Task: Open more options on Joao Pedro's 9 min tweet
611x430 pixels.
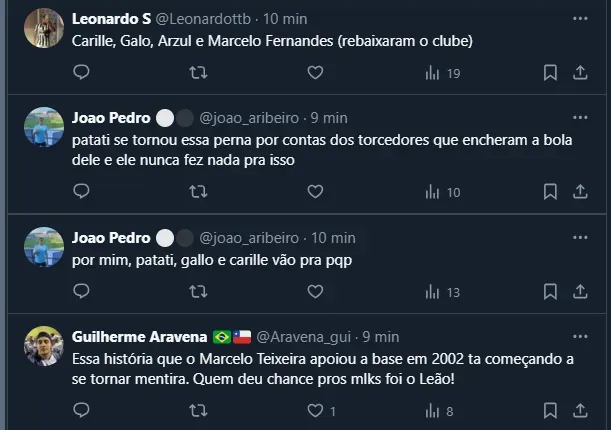Action: click(x=580, y=117)
